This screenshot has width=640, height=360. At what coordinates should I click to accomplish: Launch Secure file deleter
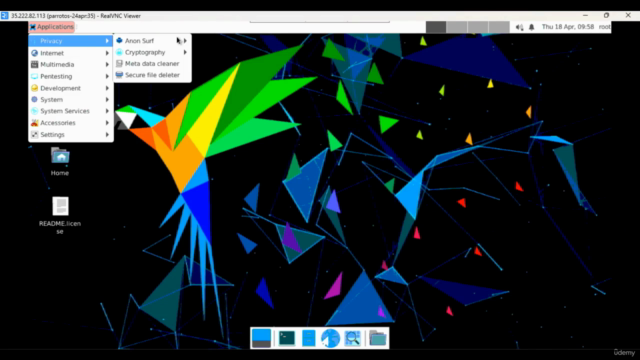click(152, 75)
